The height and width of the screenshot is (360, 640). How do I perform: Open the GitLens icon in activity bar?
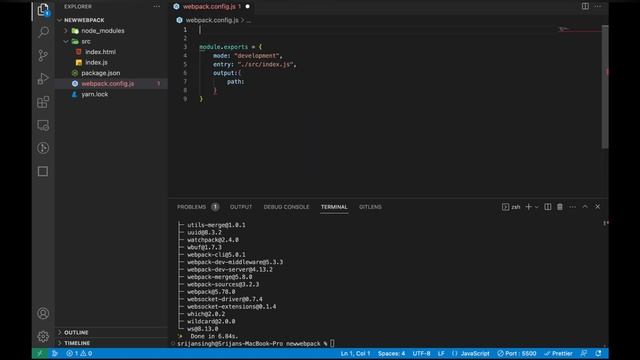(x=43, y=148)
